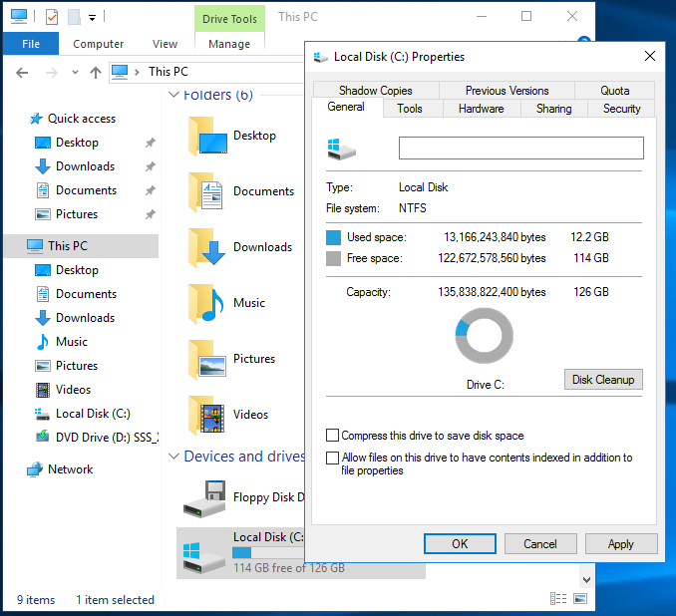Click New folder icon in quick access toolbar
The width and height of the screenshot is (676, 616).
pyautogui.click(x=74, y=17)
